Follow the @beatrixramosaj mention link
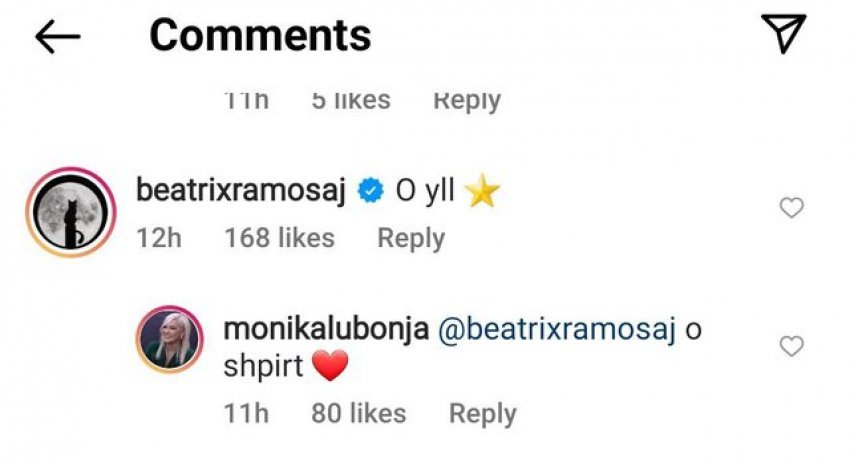Screen dimensions: 850x462 [x=557, y=331]
